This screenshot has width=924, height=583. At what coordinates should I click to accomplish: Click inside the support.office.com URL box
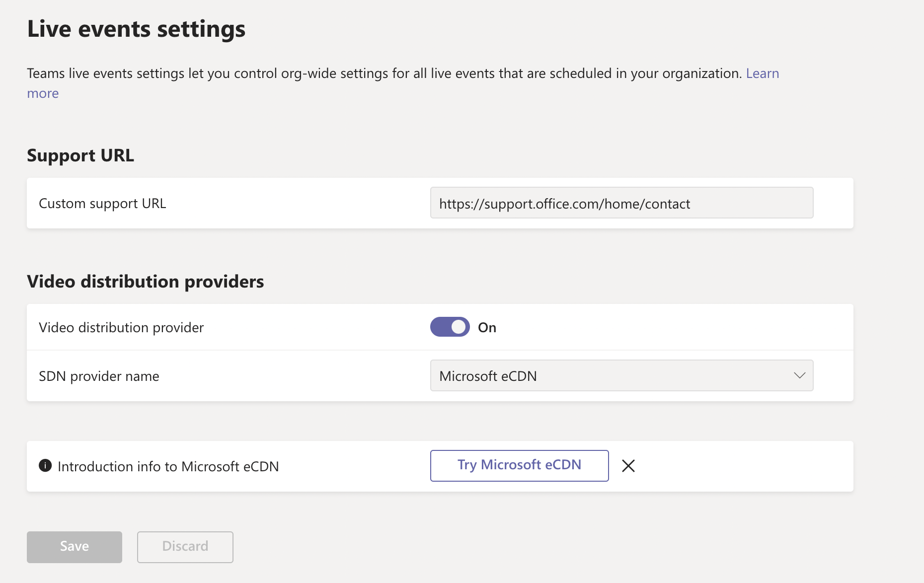(621, 203)
